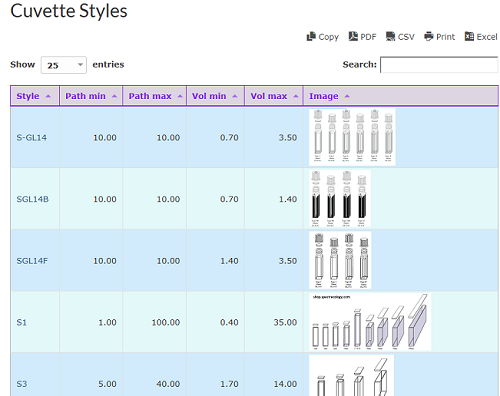Open the Show entries dropdown

(64, 65)
